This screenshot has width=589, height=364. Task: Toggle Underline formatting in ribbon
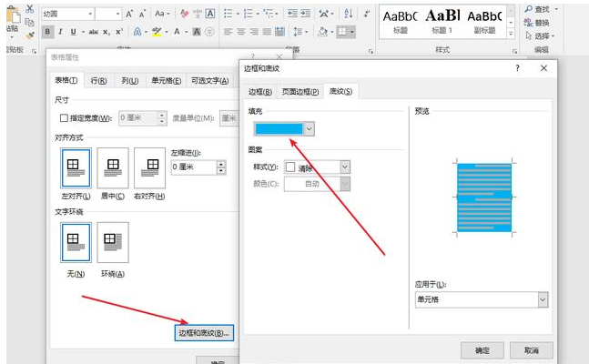tap(73, 32)
